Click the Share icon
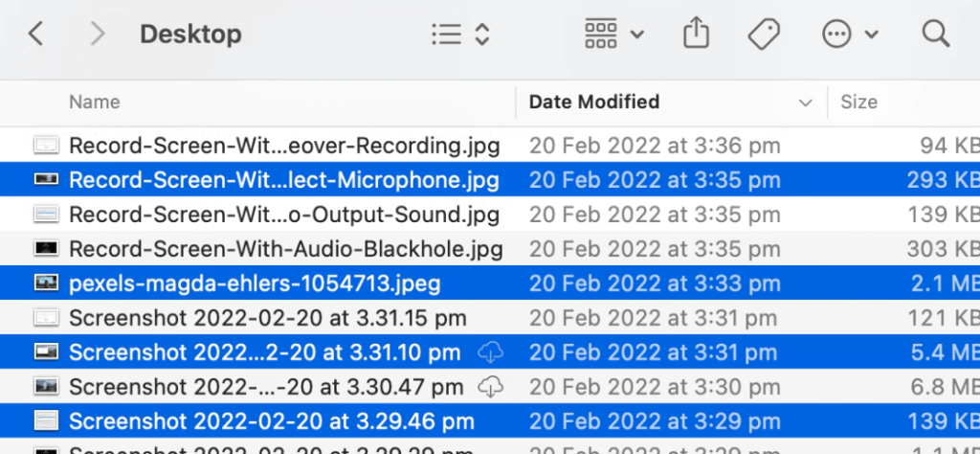 (697, 33)
